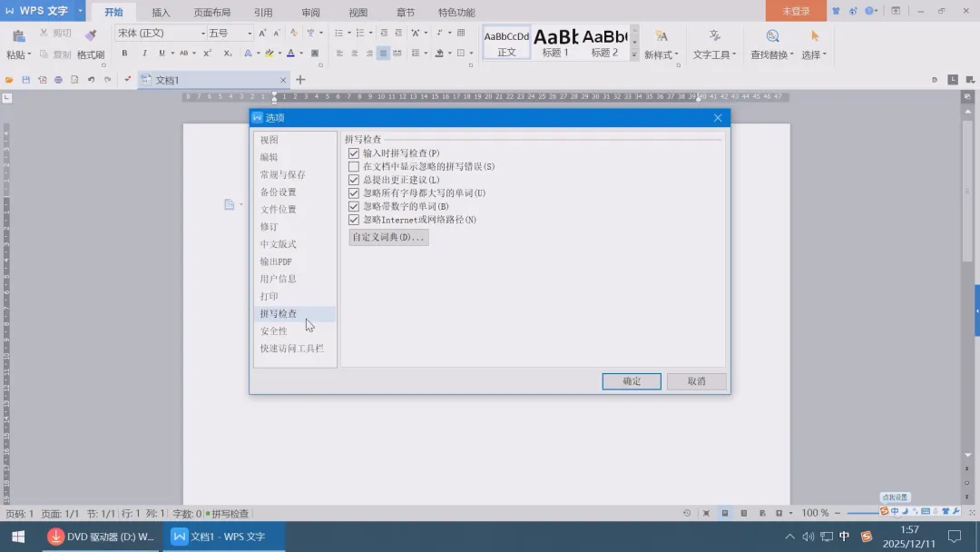Align text left with the toolbar icon

coord(339,54)
